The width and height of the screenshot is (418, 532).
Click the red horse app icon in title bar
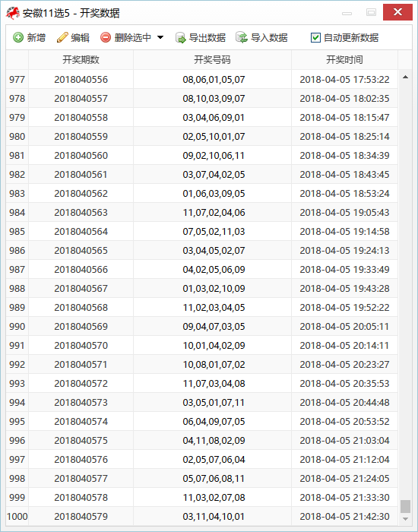[13, 13]
